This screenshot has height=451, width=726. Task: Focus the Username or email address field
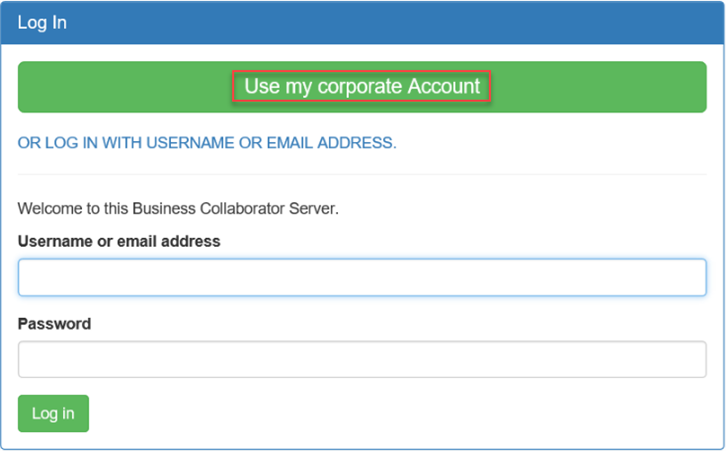[362, 277]
